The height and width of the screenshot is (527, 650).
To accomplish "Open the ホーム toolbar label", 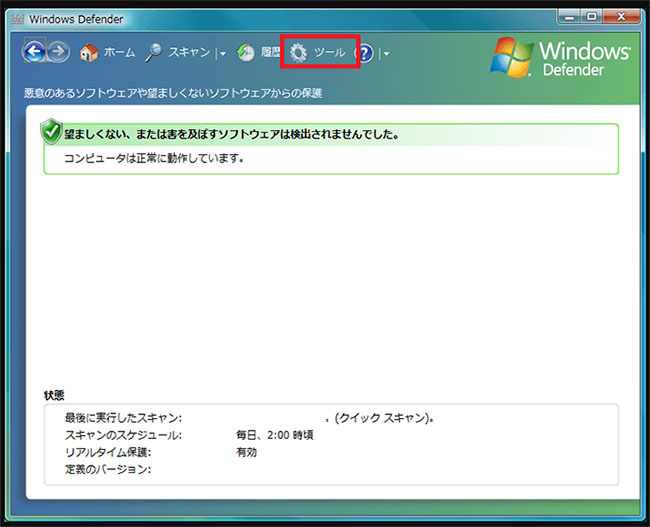I will tap(119, 52).
